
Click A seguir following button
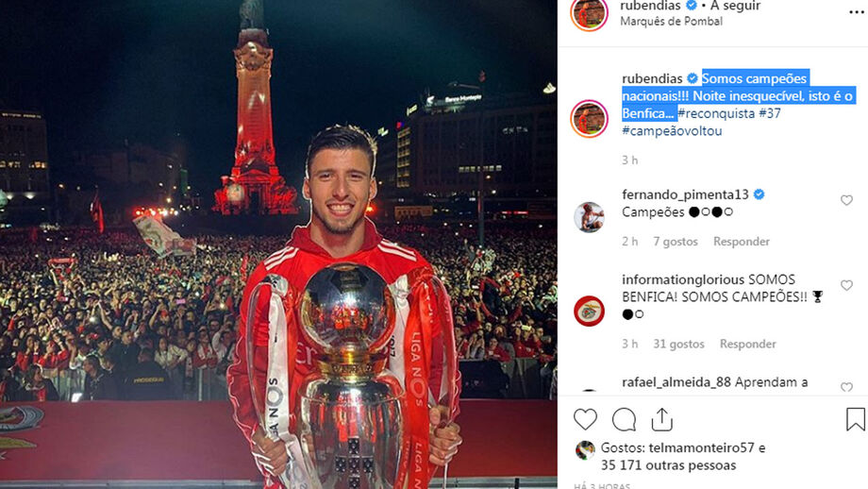coord(735,6)
